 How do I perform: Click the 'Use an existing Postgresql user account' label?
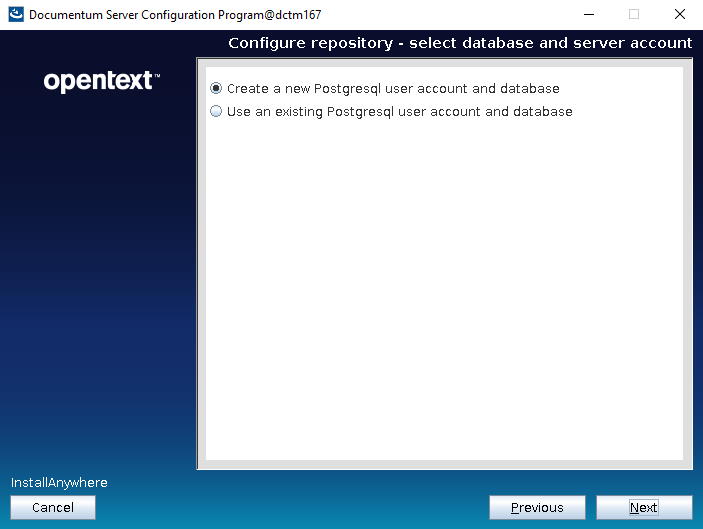pyautogui.click(x=399, y=112)
